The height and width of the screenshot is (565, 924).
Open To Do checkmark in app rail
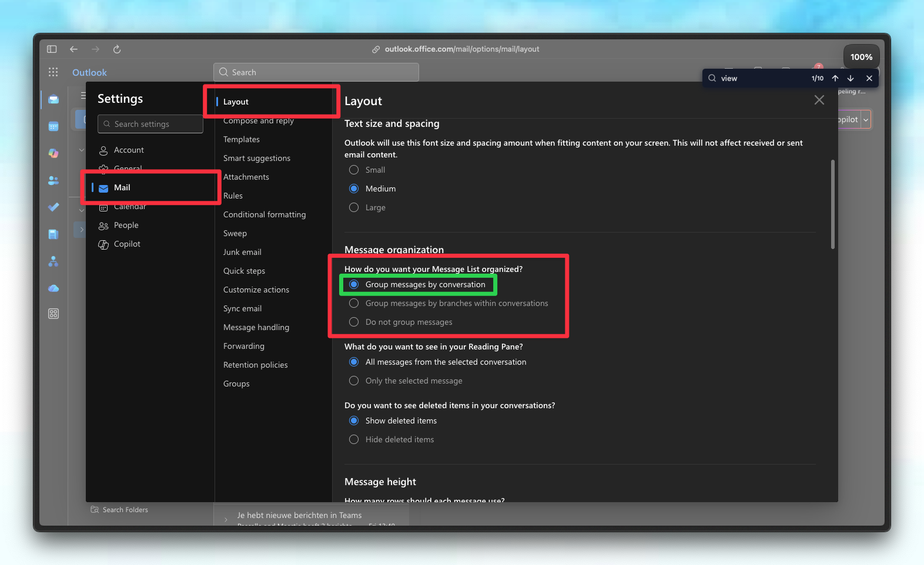click(x=53, y=207)
